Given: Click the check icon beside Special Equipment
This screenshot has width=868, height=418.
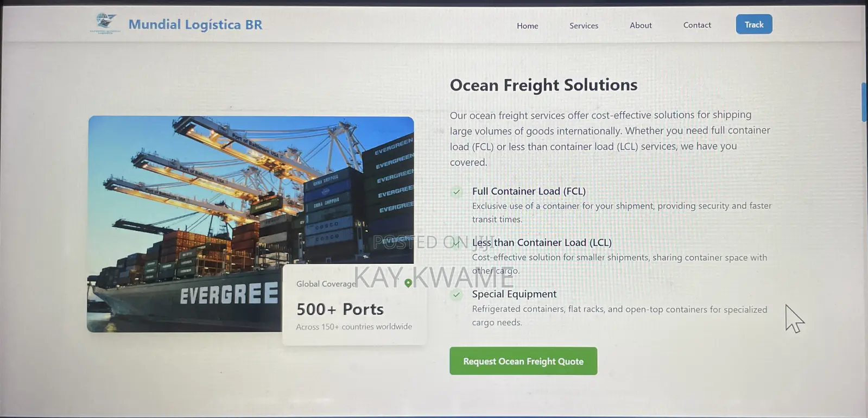Looking at the screenshot, I should coord(457,295).
